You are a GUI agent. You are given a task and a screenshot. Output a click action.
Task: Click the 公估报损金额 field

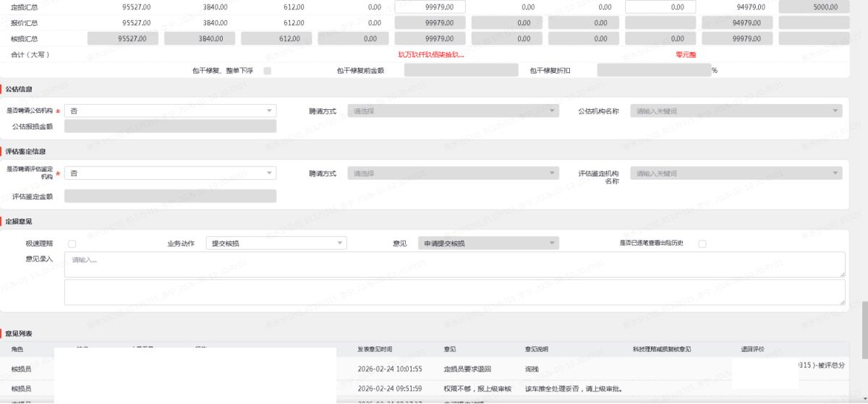point(170,126)
